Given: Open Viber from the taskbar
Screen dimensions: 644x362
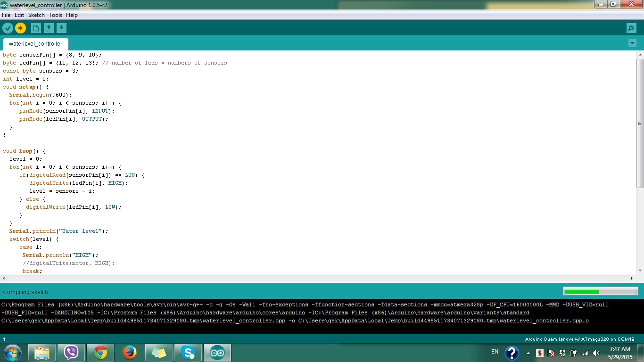Looking at the screenshot, I should point(71,353).
